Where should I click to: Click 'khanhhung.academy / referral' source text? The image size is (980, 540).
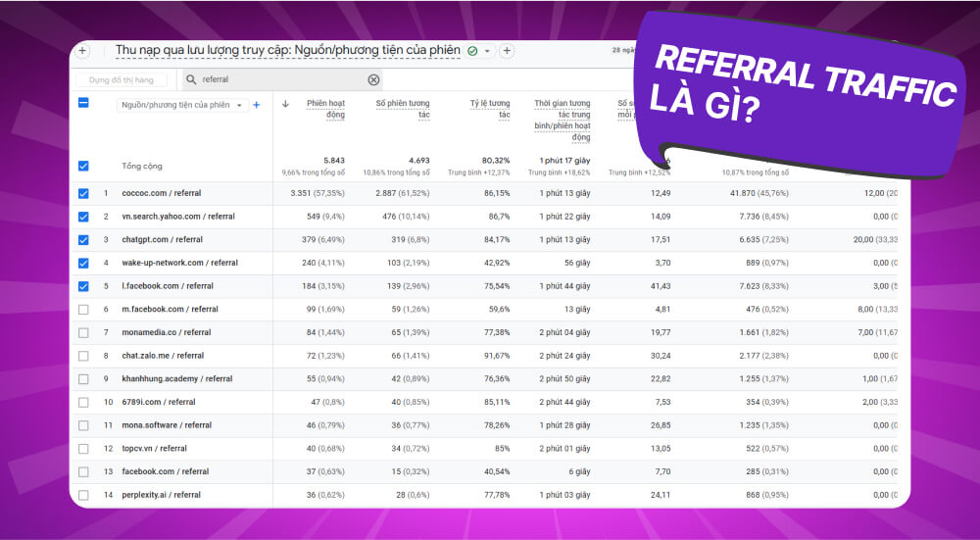point(176,378)
